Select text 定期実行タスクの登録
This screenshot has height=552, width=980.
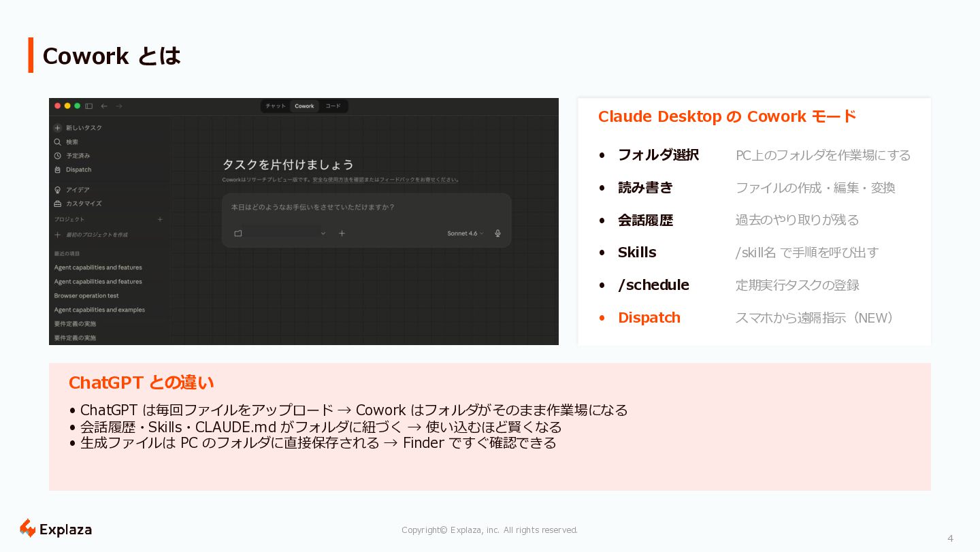[x=797, y=285]
